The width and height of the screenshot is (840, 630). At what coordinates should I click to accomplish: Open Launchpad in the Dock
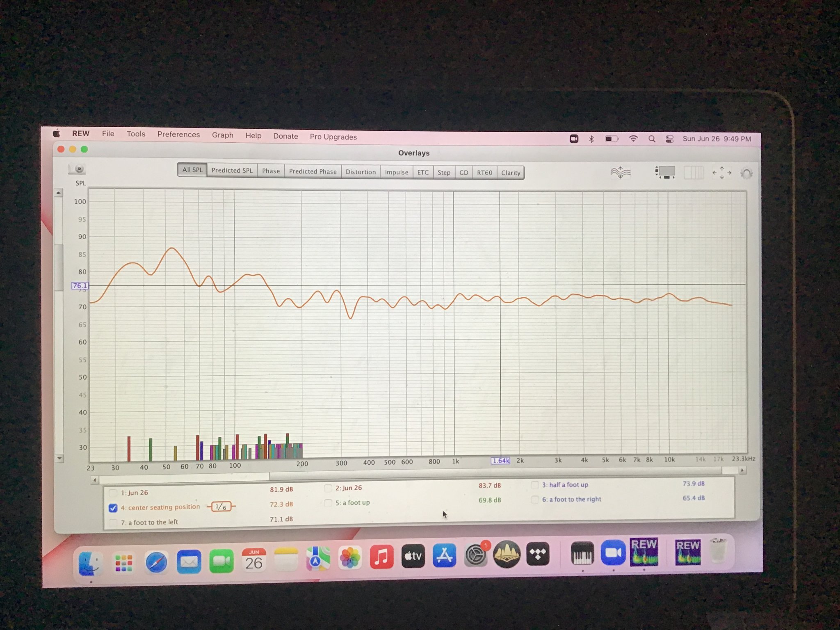click(123, 563)
